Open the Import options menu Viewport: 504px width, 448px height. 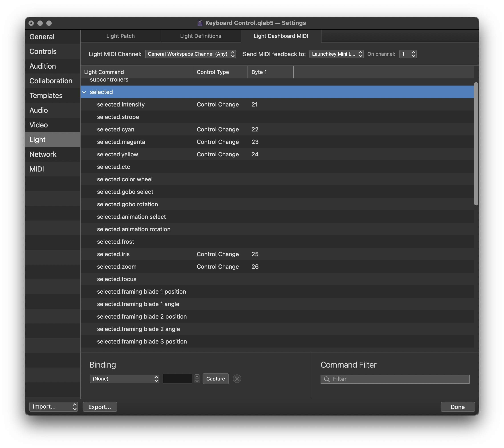tap(53, 407)
